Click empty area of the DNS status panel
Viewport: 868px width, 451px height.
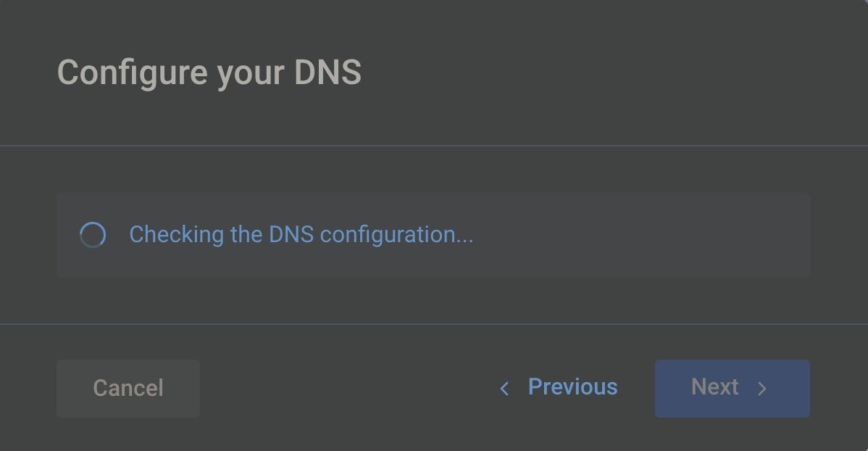pyautogui.click(x=638, y=235)
